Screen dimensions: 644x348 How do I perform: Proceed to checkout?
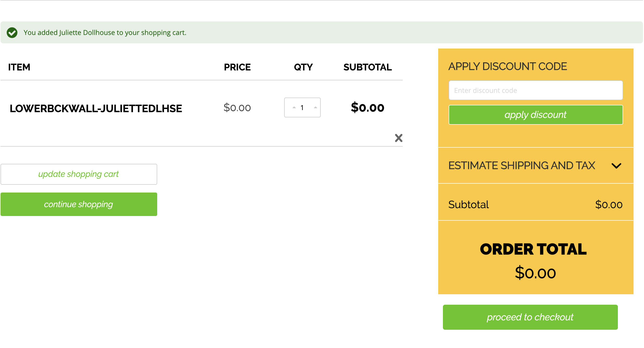click(530, 317)
